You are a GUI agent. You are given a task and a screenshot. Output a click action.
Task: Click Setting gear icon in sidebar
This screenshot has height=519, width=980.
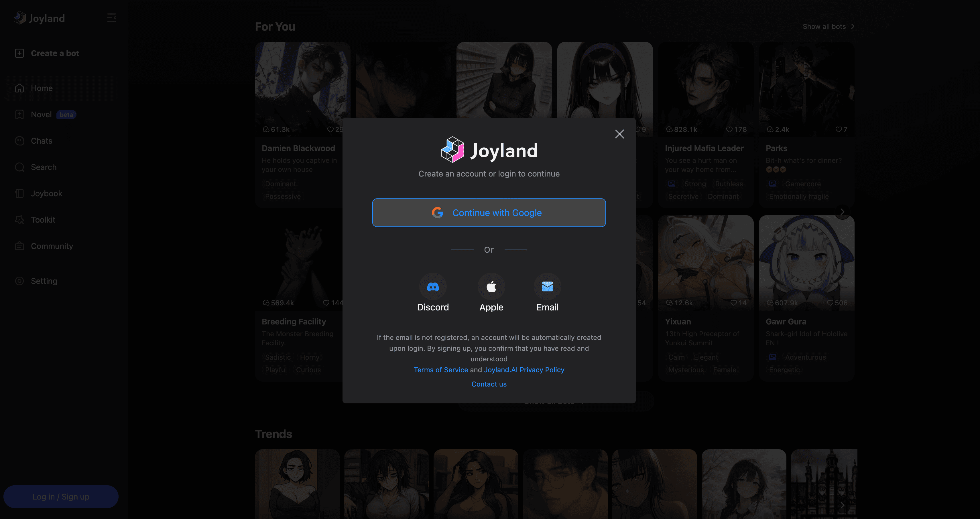coord(19,281)
